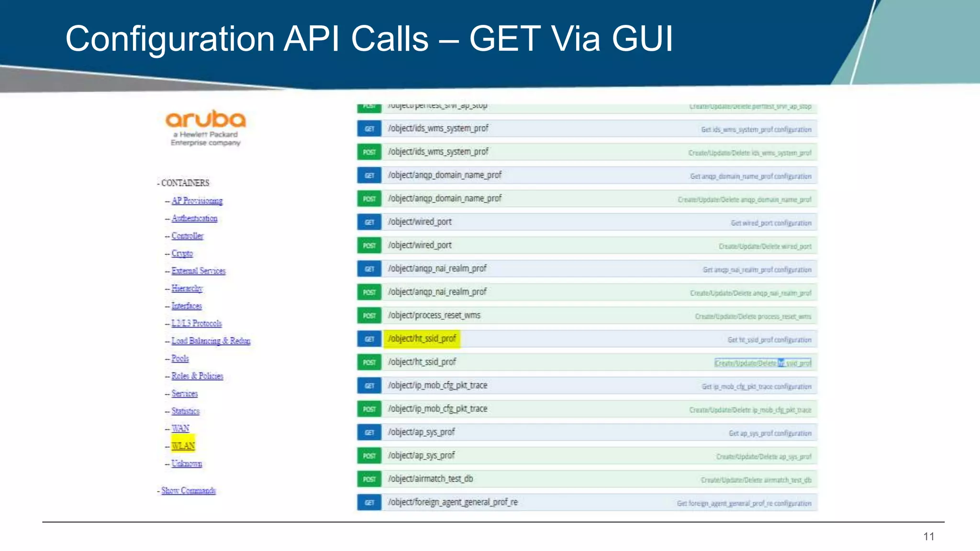Viewport: 980px width, 551px height.
Task: Expand /object/foreign_agent_general_prof_re path
Action: [453, 502]
